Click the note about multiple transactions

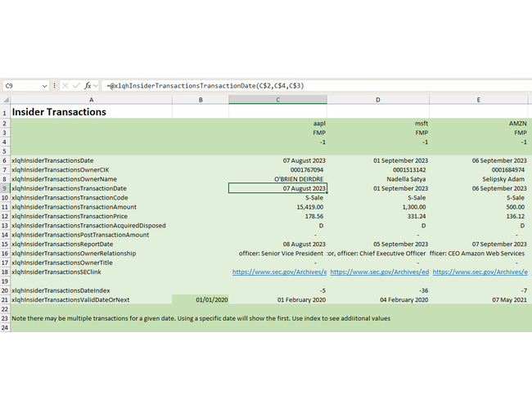coord(201,318)
